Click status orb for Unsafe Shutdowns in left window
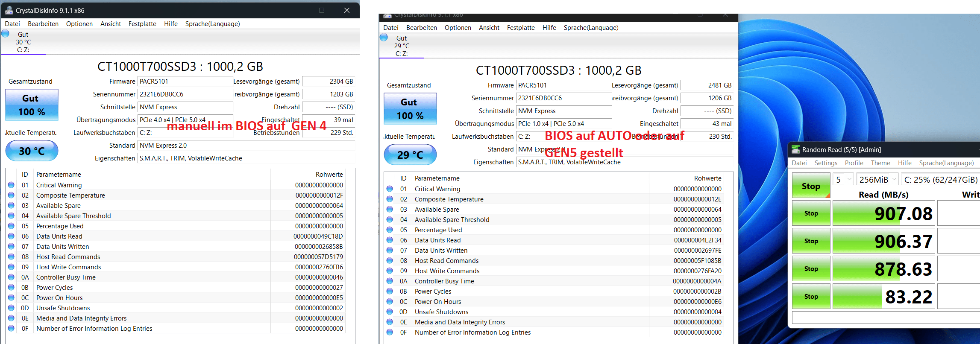This screenshot has height=344, width=980. [x=11, y=308]
